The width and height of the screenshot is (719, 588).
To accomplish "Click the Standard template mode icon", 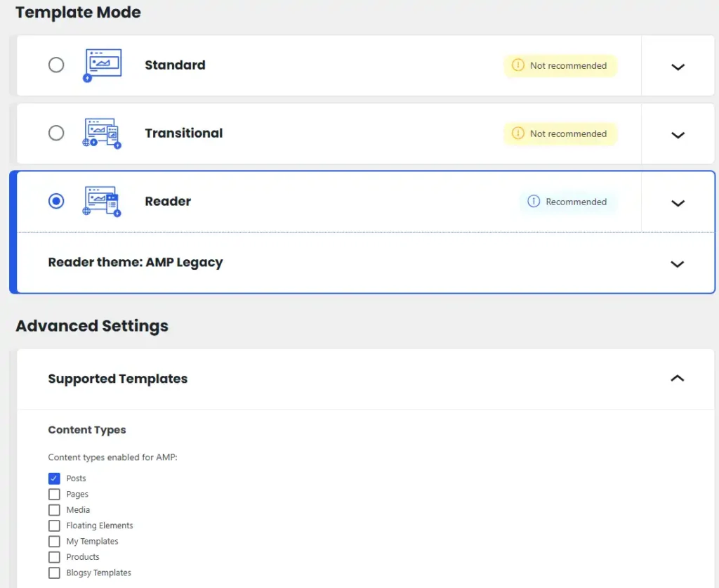I will [x=102, y=65].
